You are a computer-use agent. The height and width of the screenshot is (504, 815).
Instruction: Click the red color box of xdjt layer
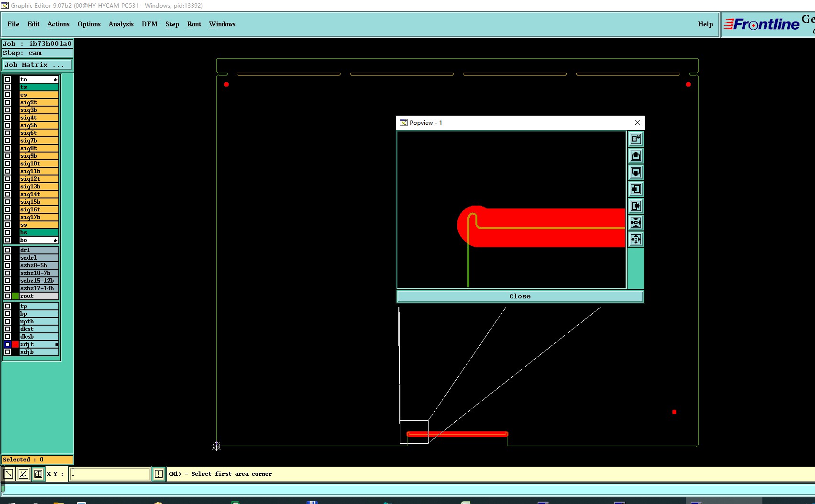15,344
